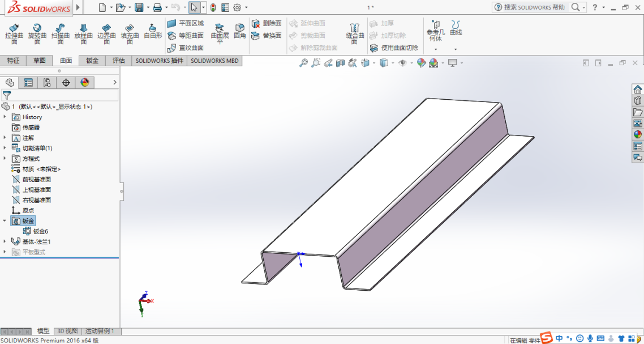This screenshot has height=344, width=644.
Task: Switch to the 草图 ribbon tab
Action: pos(39,61)
